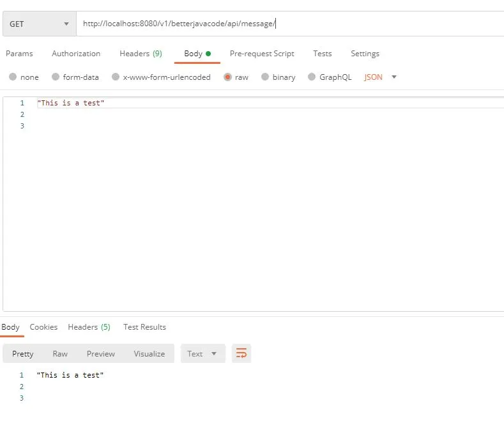The image size is (504, 430).
Task: View request Headers (9) tab
Action: point(141,54)
